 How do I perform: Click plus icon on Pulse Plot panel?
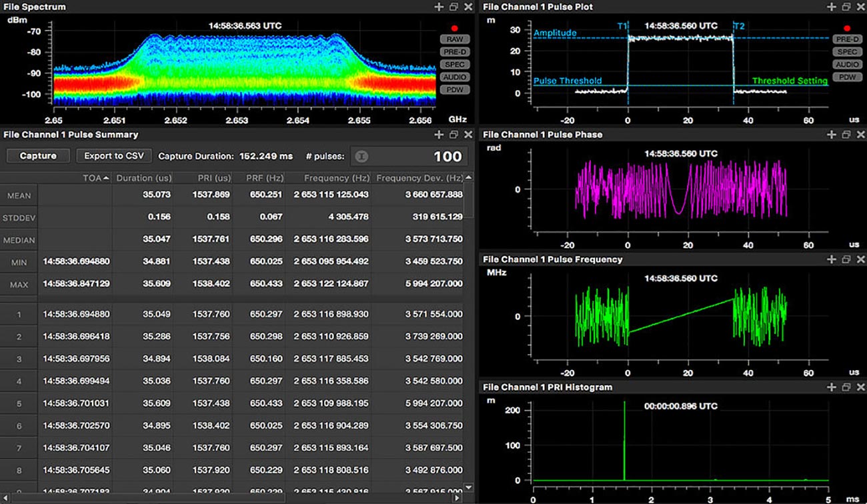pos(831,7)
